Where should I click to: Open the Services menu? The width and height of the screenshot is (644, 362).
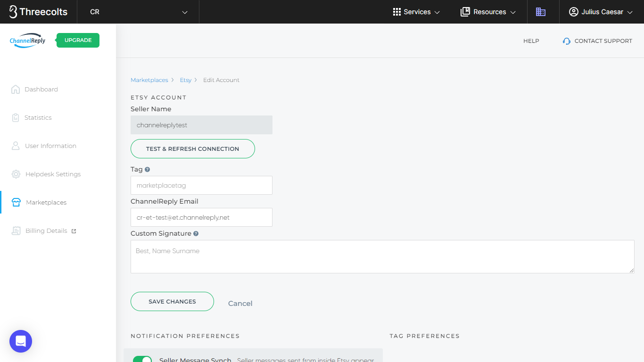point(416,12)
